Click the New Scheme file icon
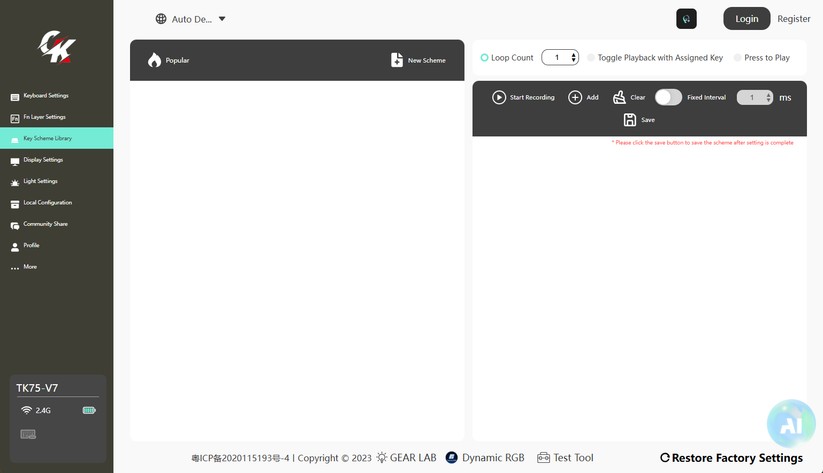The image size is (823, 473). pos(397,60)
